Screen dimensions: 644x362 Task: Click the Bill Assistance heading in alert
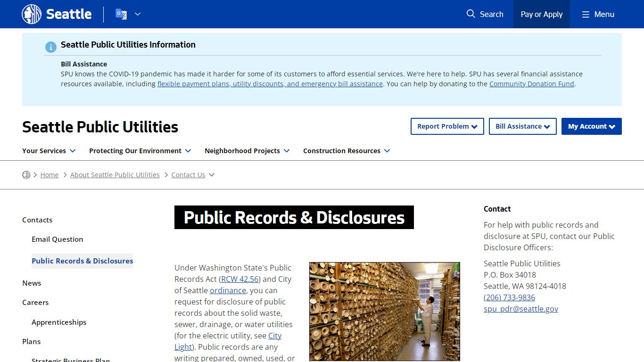click(x=84, y=64)
